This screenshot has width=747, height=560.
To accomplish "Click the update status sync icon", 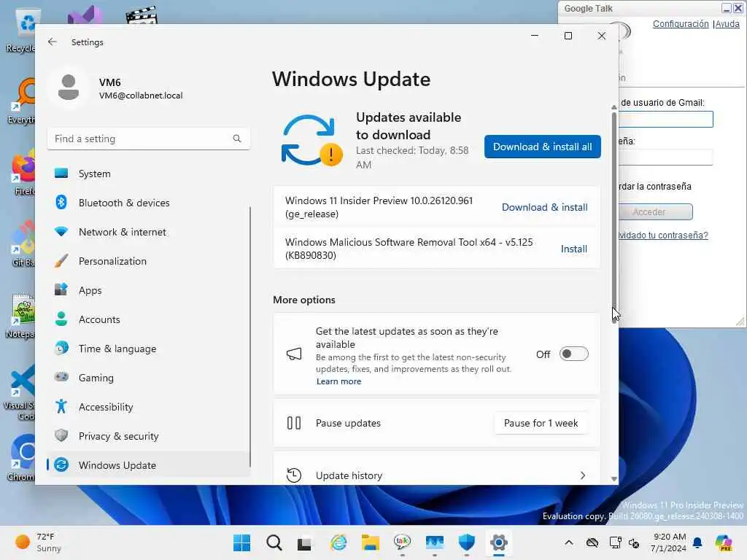I will (311, 140).
